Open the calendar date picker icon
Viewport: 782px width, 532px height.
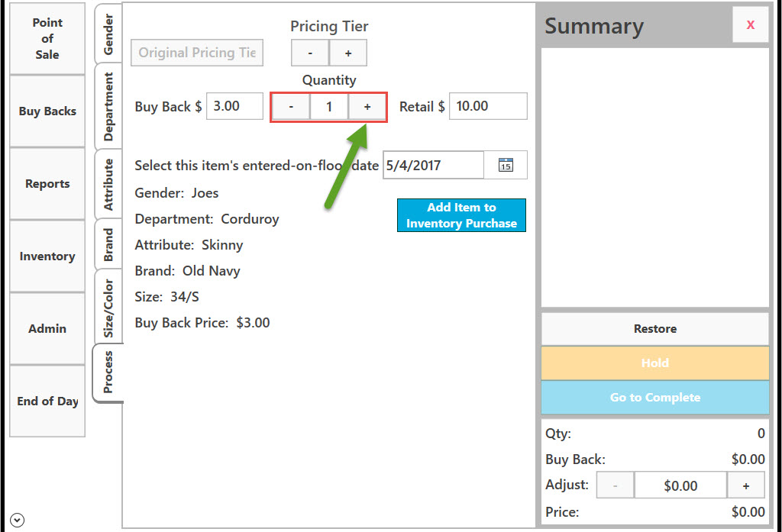click(x=506, y=165)
